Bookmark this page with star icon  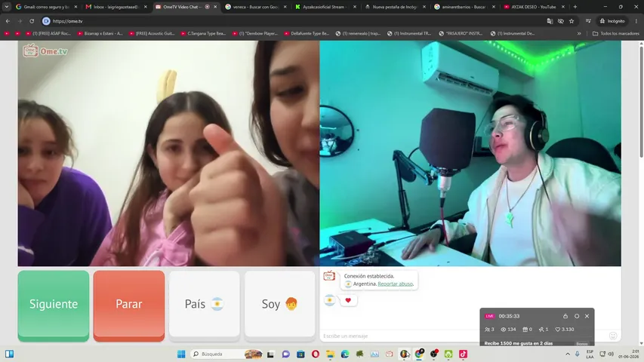pyautogui.click(x=572, y=21)
